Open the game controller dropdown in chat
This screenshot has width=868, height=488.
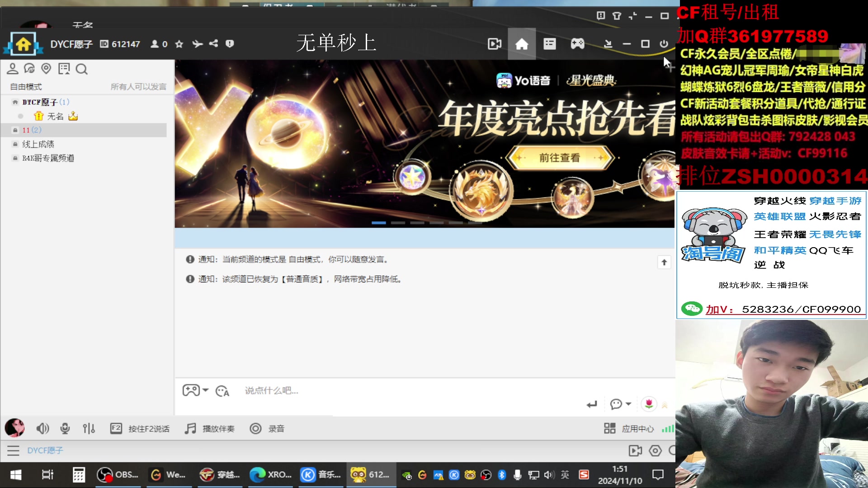point(195,390)
